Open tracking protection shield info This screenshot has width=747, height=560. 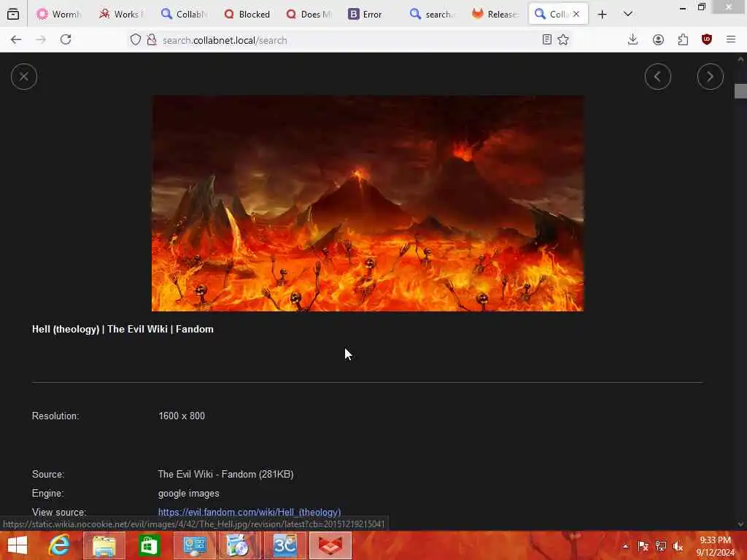[x=136, y=40]
